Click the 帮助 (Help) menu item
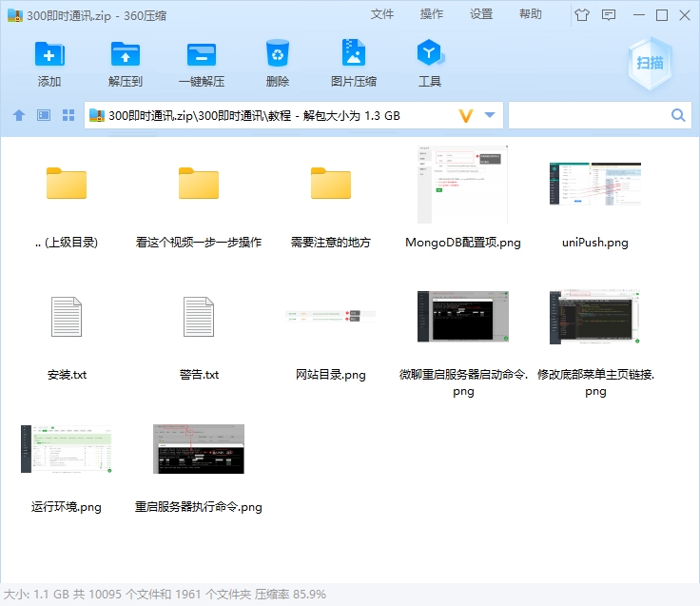This screenshot has height=606, width=700. [x=531, y=14]
